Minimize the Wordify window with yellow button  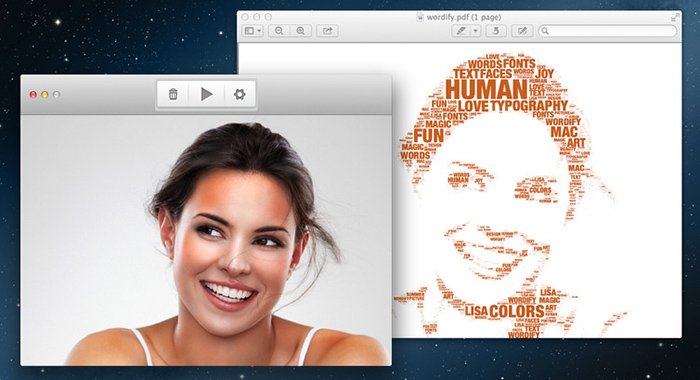[45, 95]
